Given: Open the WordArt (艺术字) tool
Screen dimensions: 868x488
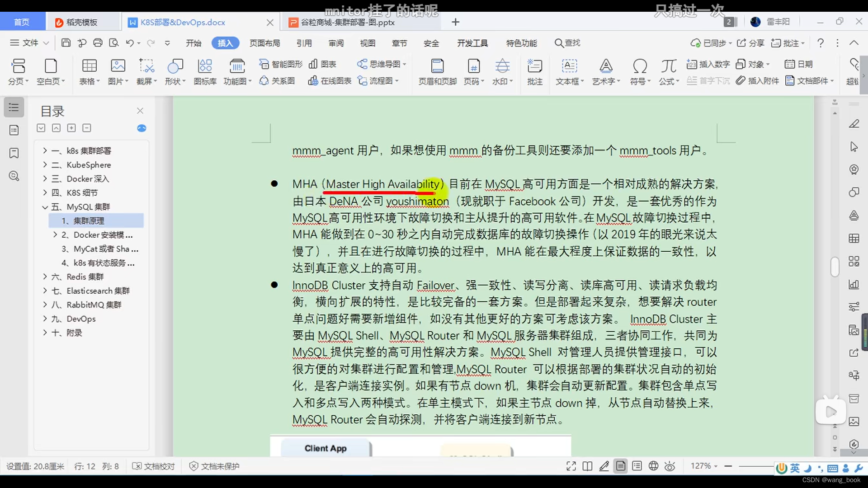Looking at the screenshot, I should pos(606,71).
